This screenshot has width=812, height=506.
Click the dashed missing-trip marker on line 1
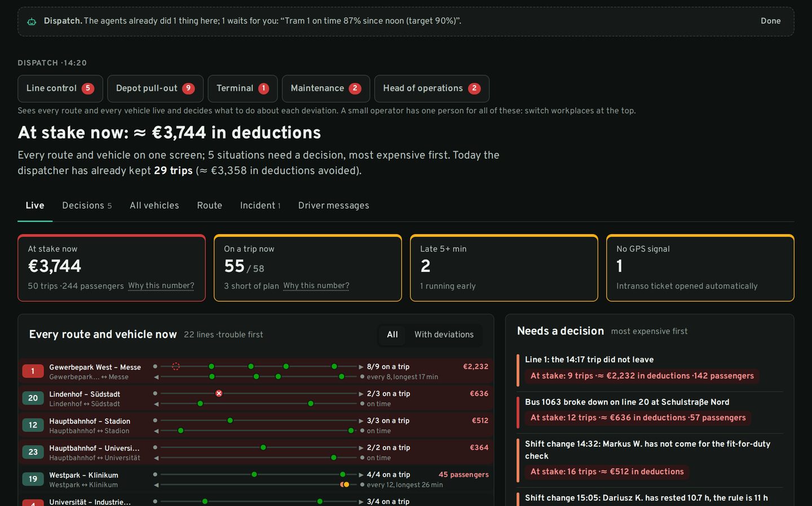click(x=176, y=366)
